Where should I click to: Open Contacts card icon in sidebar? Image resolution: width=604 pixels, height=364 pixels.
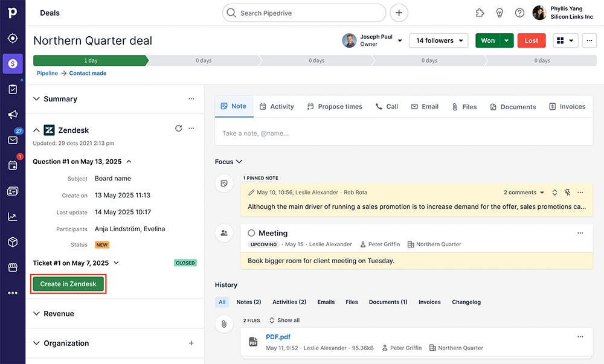(x=13, y=191)
